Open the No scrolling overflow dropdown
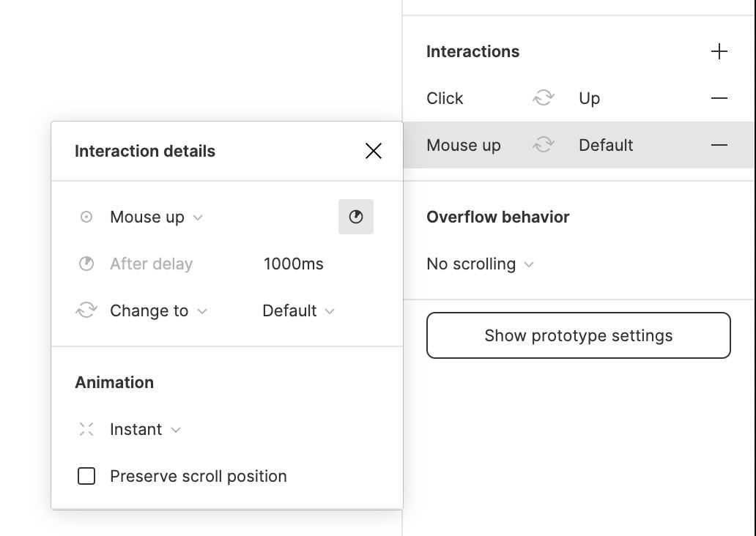The height and width of the screenshot is (536, 756). coord(481,264)
